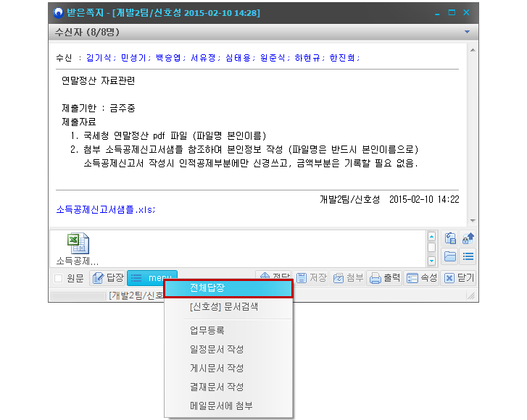Click the 전달 forward button
Screen dimensions: 527x420
(x=273, y=275)
